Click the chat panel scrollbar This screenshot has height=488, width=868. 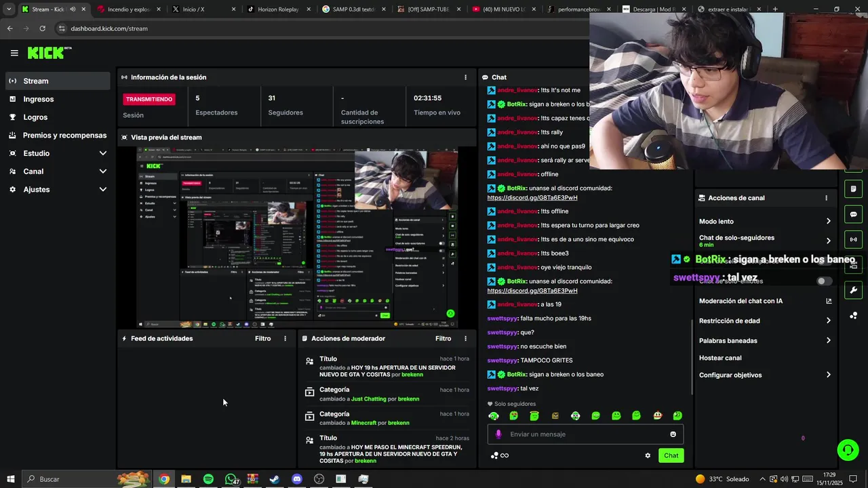(x=691, y=356)
